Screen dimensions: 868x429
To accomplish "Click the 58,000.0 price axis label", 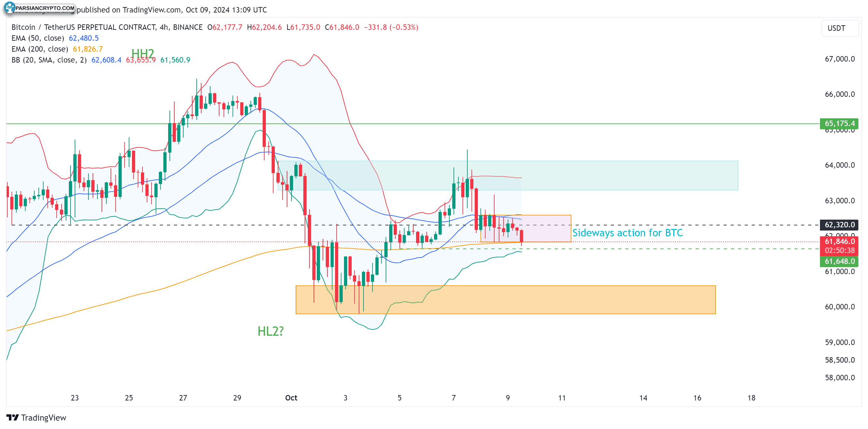I will point(839,377).
